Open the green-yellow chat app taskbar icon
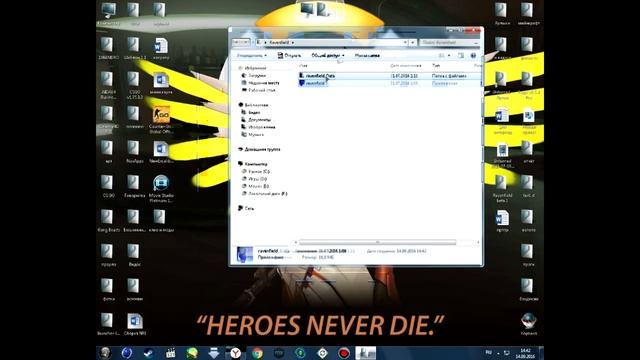Screen dimensions: 640x360 [192, 353]
